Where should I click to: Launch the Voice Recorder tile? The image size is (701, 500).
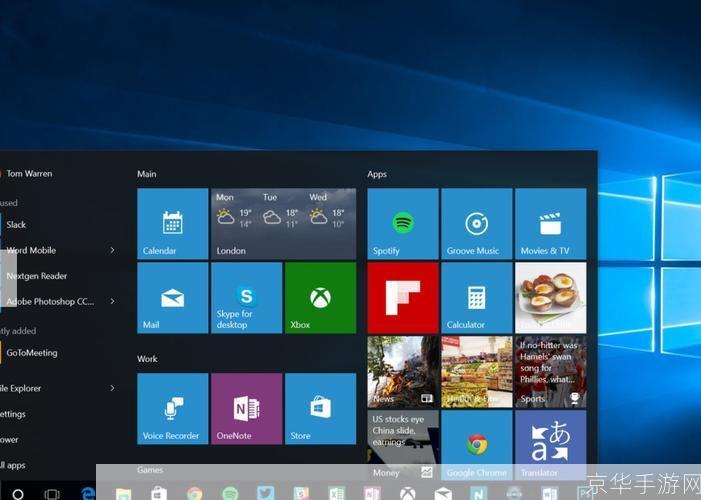click(173, 409)
